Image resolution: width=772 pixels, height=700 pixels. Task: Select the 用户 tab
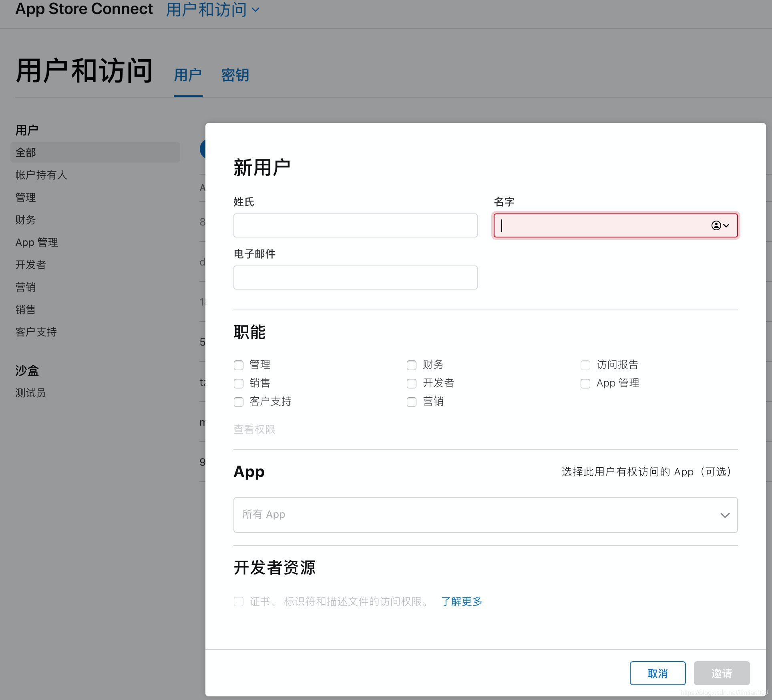tap(188, 75)
